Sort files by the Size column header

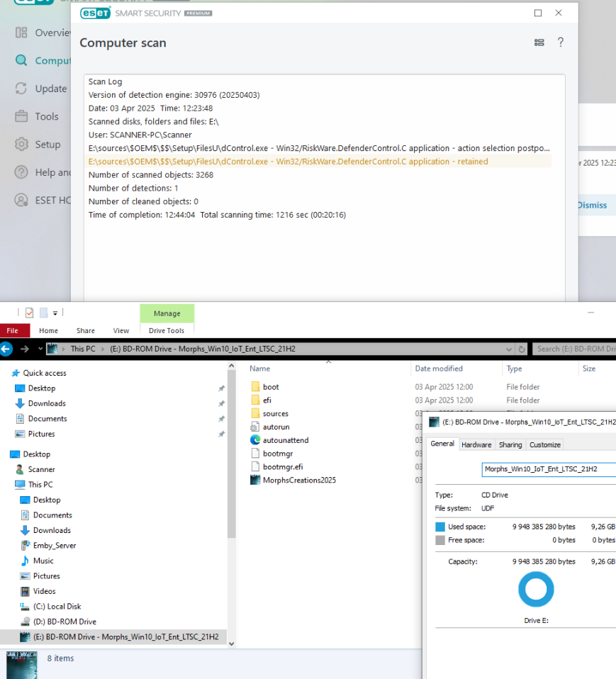click(x=589, y=369)
